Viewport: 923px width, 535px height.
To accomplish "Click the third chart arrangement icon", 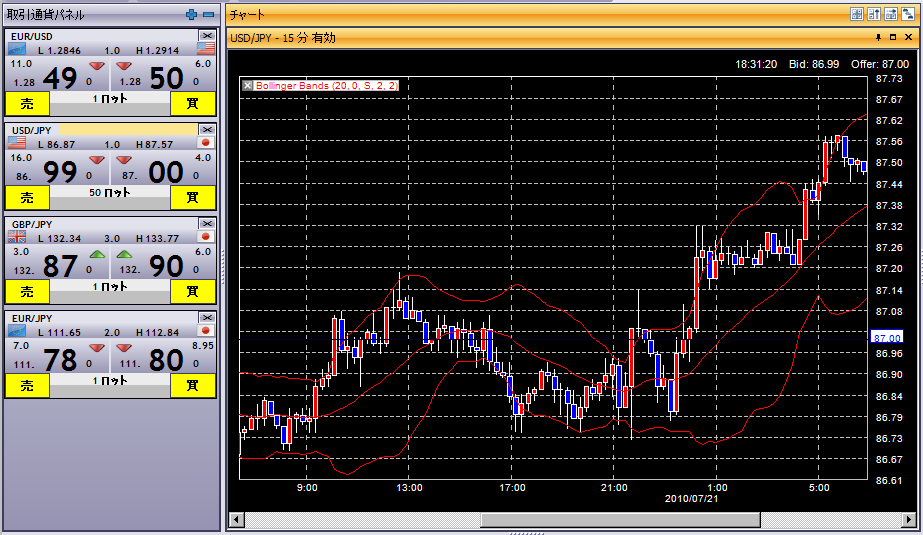I will 890,14.
